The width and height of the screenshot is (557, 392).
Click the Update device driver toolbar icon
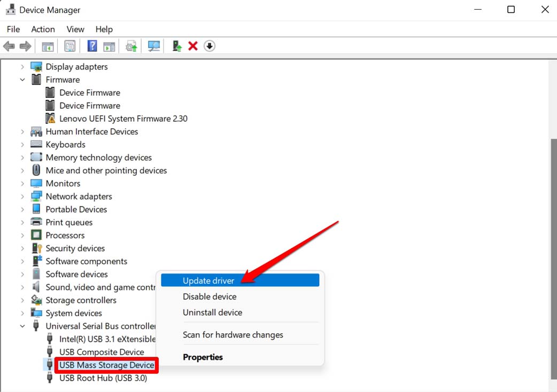pos(176,46)
